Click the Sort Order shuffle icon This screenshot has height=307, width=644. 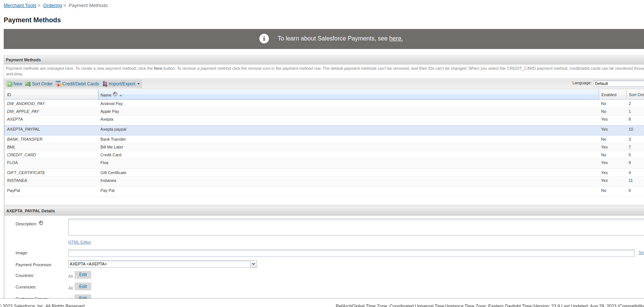[28, 84]
